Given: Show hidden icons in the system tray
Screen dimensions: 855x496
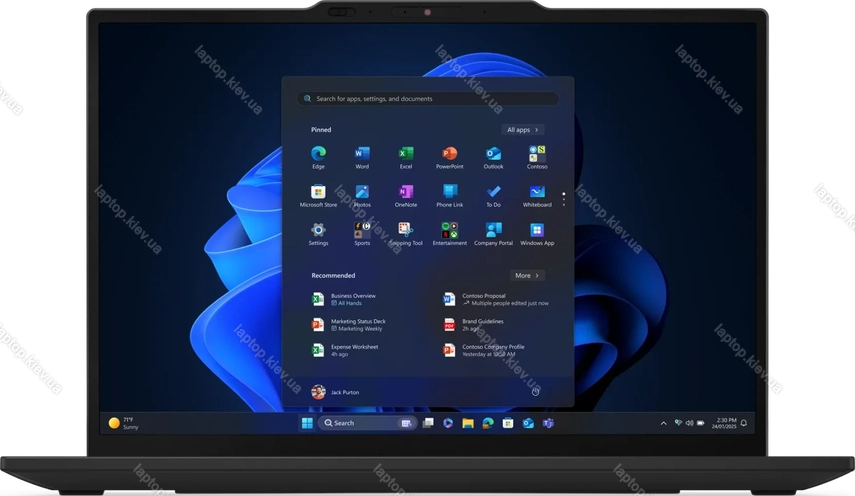Looking at the screenshot, I should click(x=664, y=423).
